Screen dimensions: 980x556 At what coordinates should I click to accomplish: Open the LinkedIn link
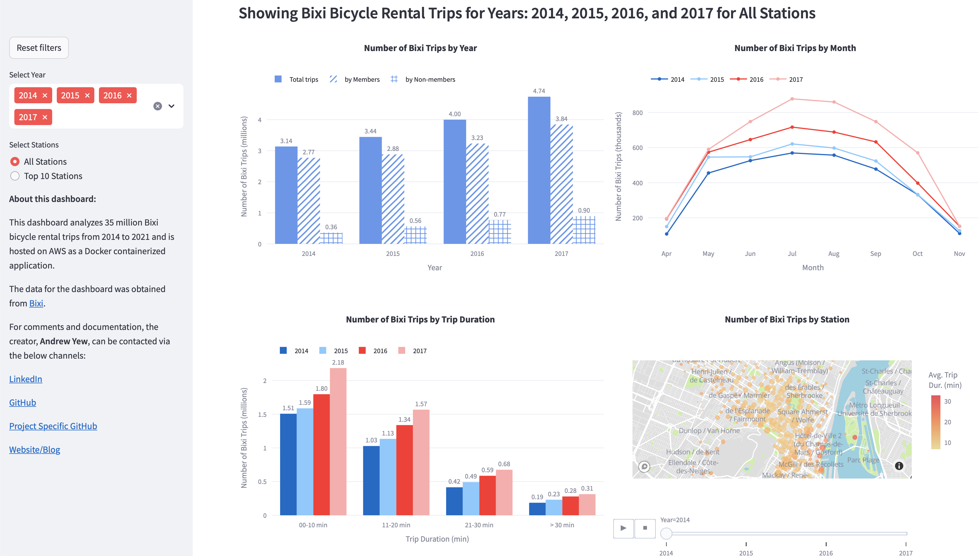pos(26,379)
